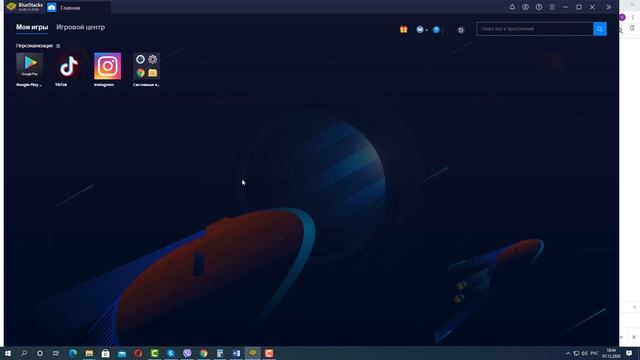Open BlueStacks notifications bell

pyautogui.click(x=512, y=7)
